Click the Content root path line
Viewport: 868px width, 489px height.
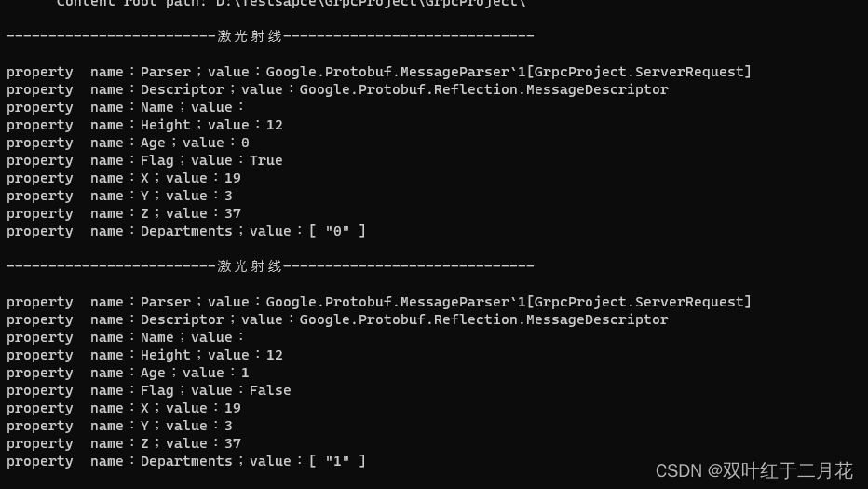tap(291, 4)
